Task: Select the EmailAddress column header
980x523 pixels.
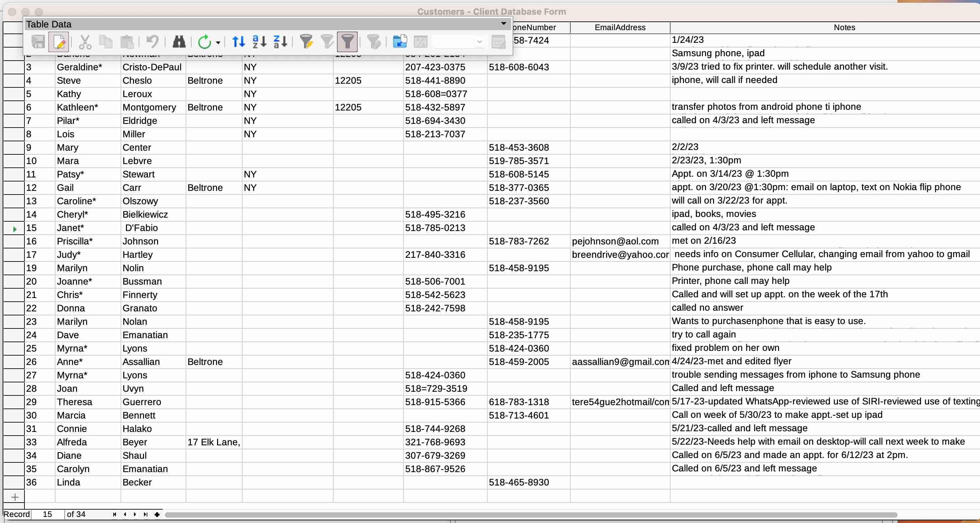Action: [620, 27]
